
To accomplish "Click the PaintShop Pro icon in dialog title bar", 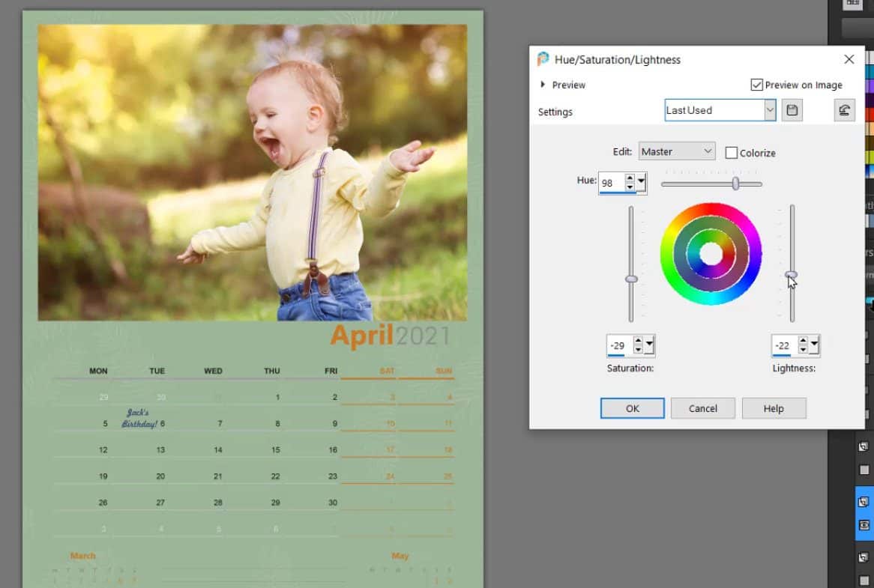I will (x=543, y=59).
